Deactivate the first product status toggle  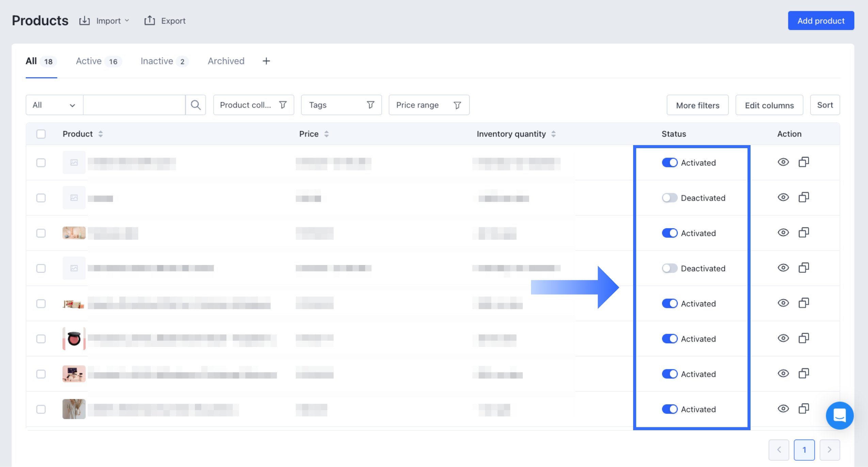pos(669,163)
